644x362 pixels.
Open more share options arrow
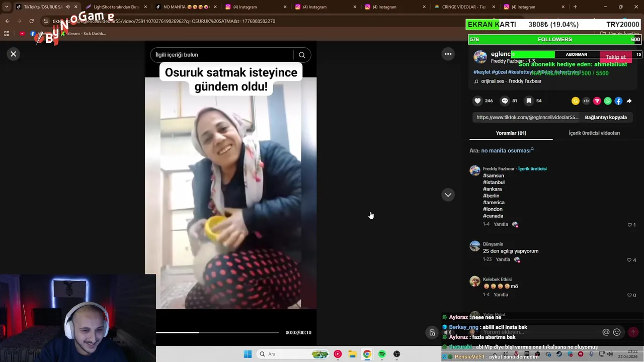[629, 101]
